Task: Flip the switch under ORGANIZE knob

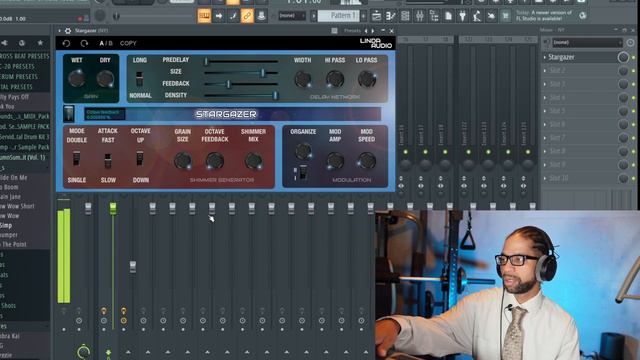Action: tap(303, 172)
